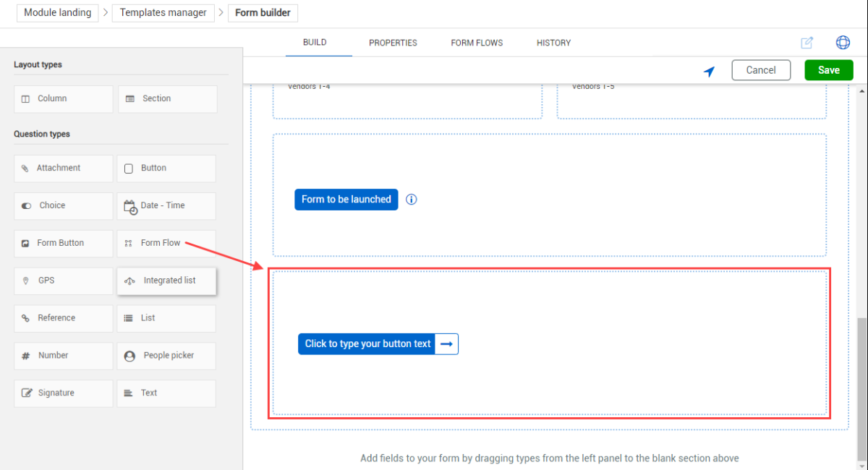Click the edit pencil icon near globe
The image size is (868, 470).
(807, 43)
